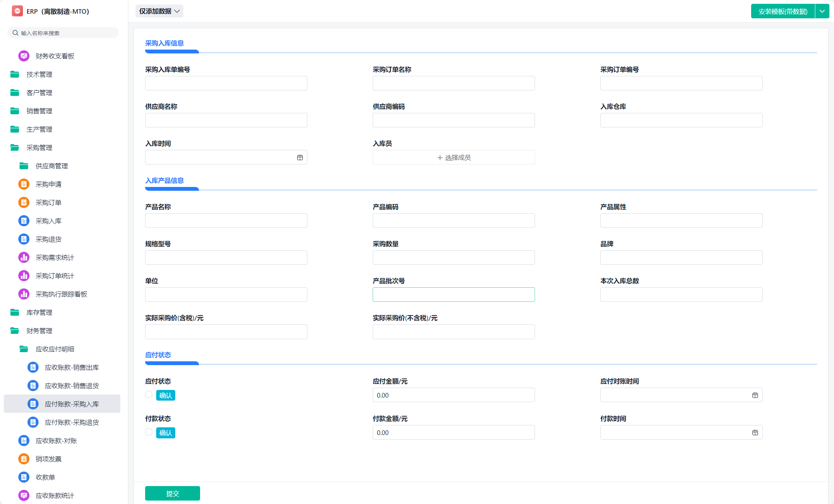The width and height of the screenshot is (834, 504).
Task: Open calendar icon in 付款时间 field
Action: click(x=755, y=433)
